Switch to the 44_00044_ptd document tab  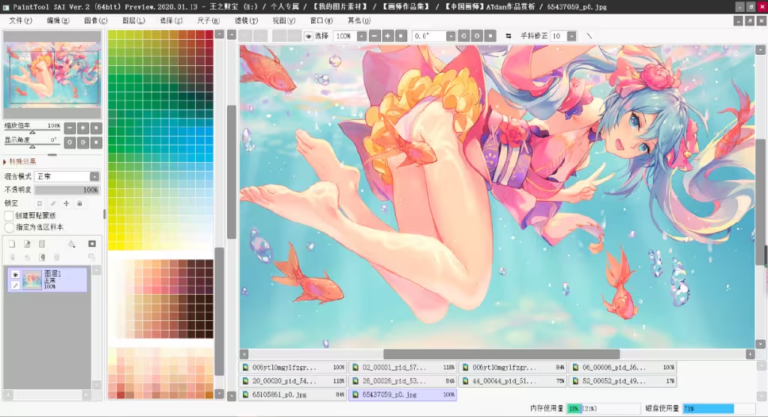[x=500, y=381]
